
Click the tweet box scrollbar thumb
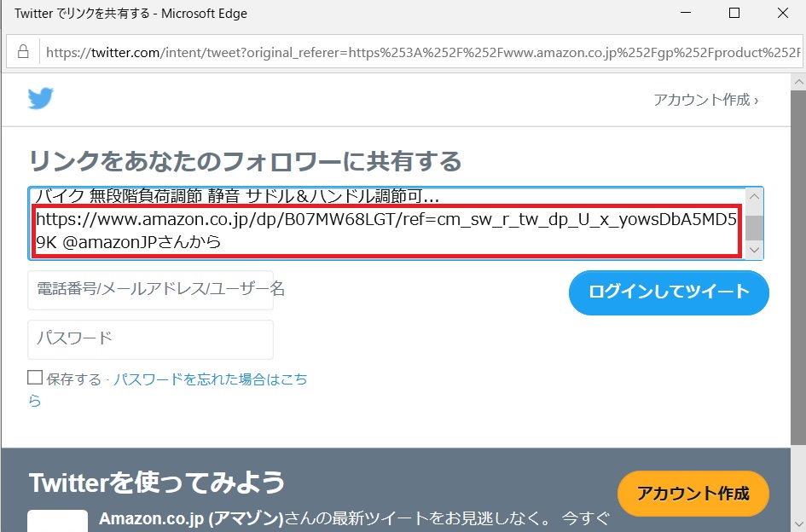(754, 228)
